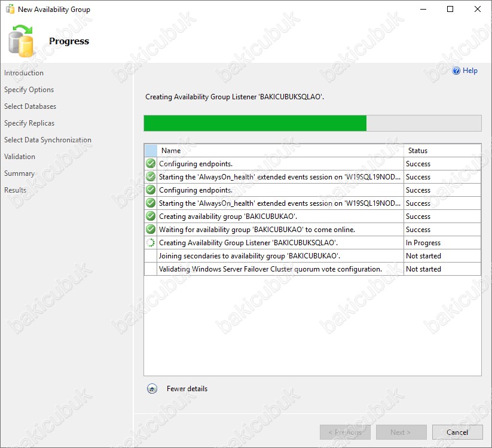Screen dimensions: 492x448
Task: Click the Status column header
Action: [x=442, y=151]
